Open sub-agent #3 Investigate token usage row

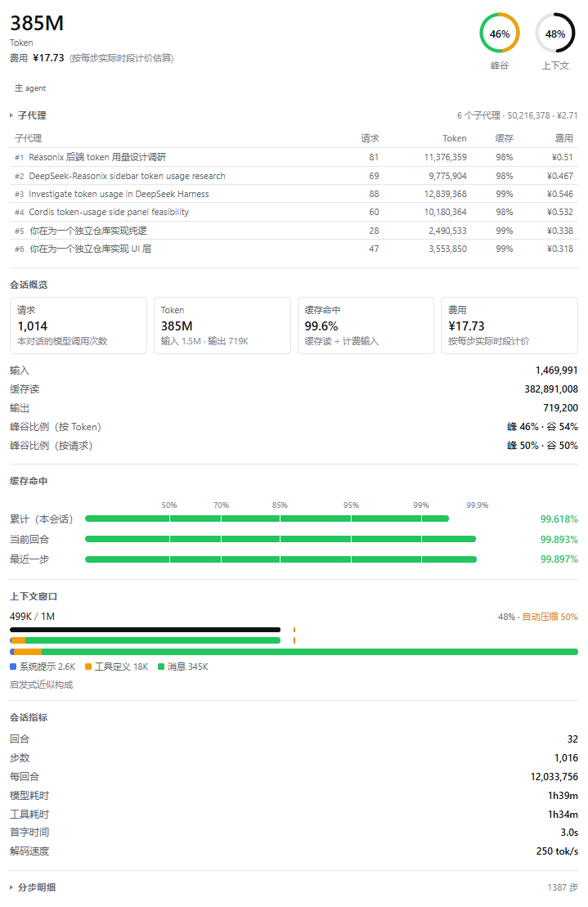click(294, 194)
